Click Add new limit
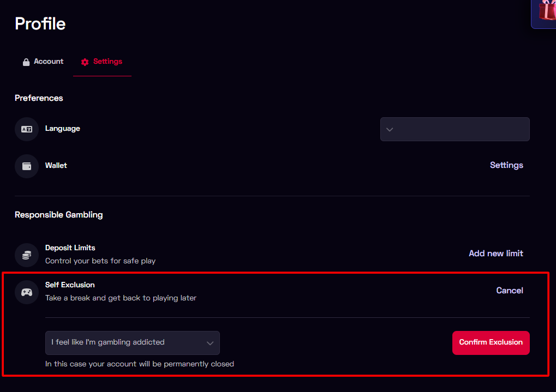This screenshot has width=556, height=392. [495, 254]
